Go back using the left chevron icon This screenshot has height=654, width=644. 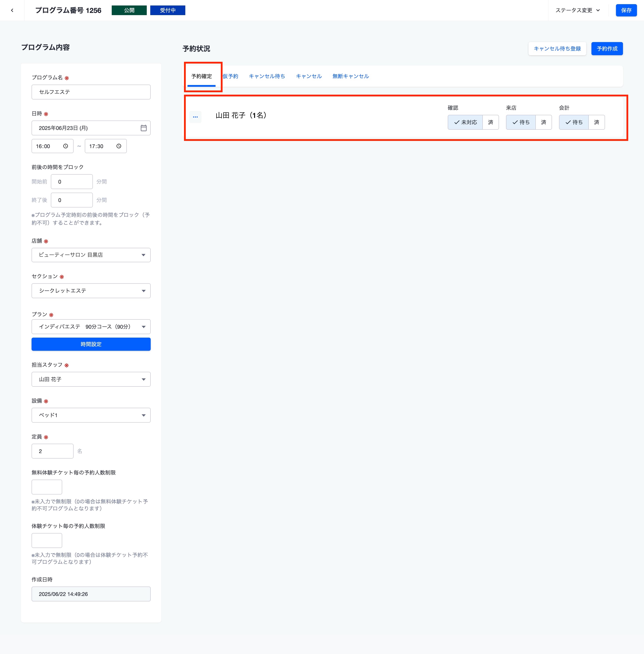point(12,10)
